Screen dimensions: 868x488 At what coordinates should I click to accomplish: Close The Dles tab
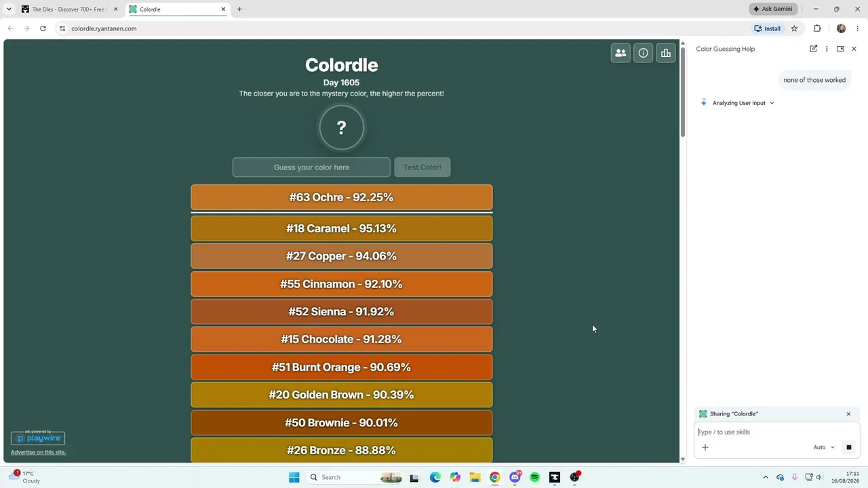pyautogui.click(x=115, y=9)
